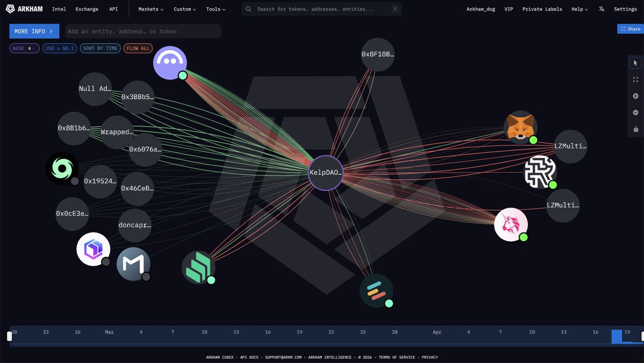Viewport: 644px width, 363px height.
Task: Select the Wrapped token node
Action: (x=117, y=132)
